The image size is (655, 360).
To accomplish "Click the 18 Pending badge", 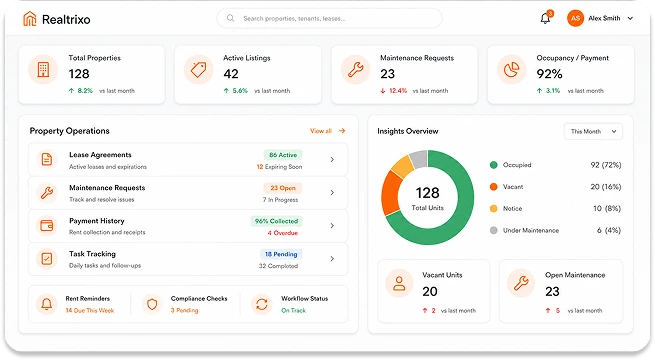I will (281, 254).
